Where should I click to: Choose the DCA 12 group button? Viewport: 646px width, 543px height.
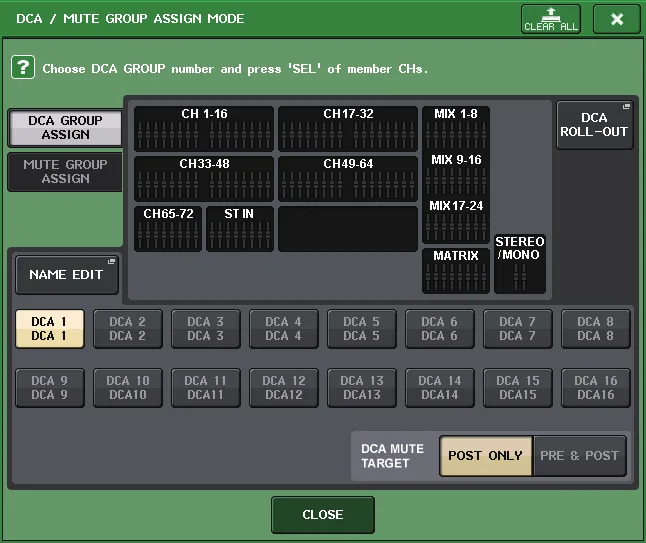point(283,388)
